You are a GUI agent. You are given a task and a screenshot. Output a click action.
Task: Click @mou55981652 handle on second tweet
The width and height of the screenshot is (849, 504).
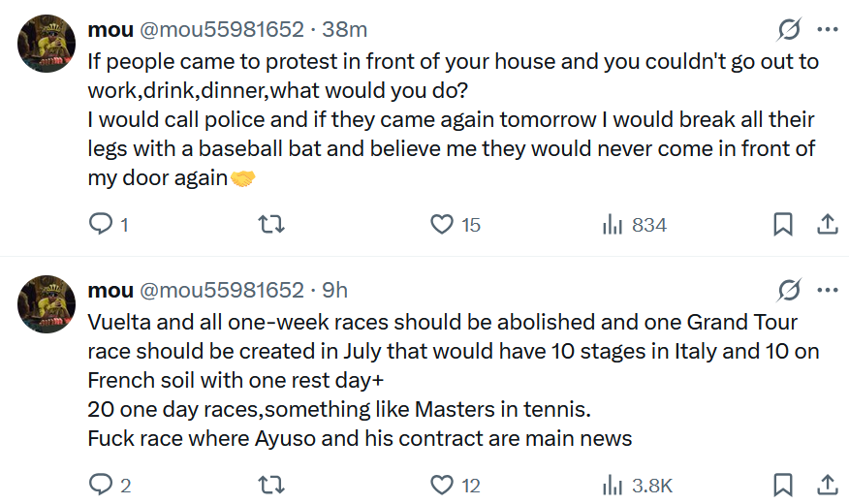click(223, 290)
